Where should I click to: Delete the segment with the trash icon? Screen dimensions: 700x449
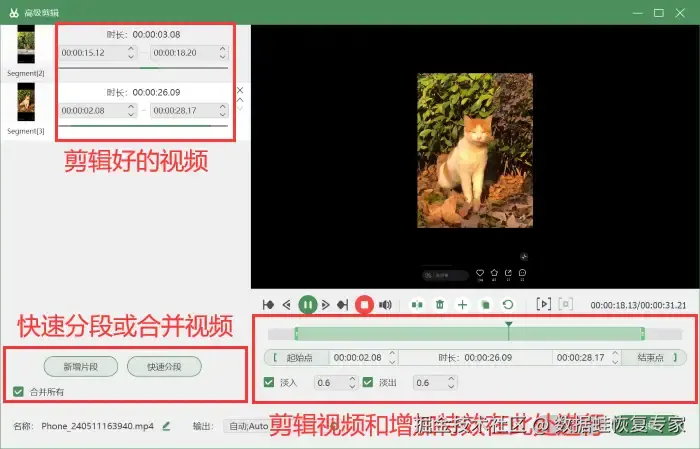pyautogui.click(x=440, y=305)
